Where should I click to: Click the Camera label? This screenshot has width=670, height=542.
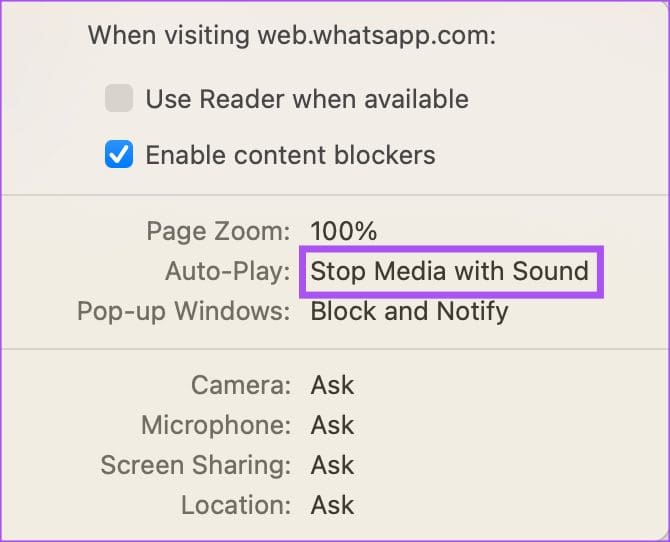241,385
